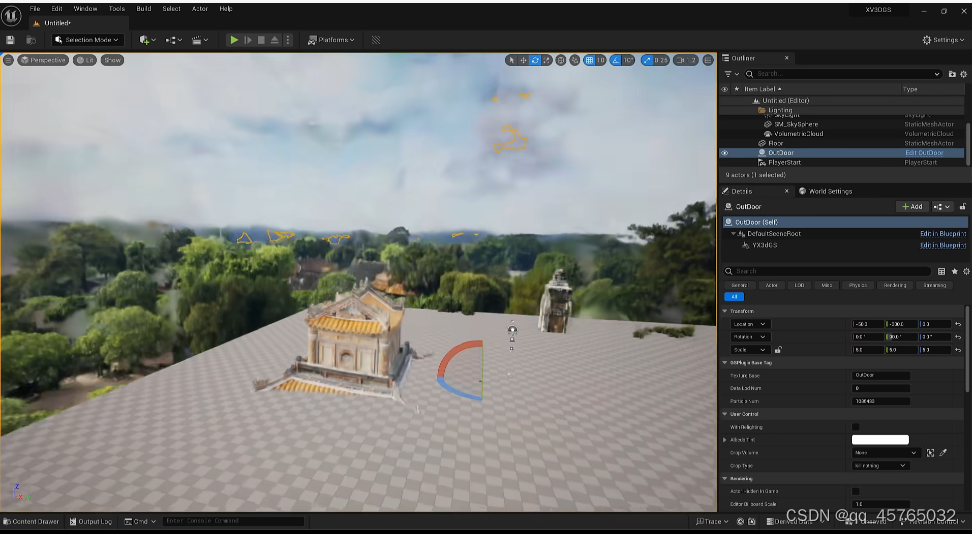Click the Skip frame play button
This screenshot has width=972, height=534.
tap(248, 40)
